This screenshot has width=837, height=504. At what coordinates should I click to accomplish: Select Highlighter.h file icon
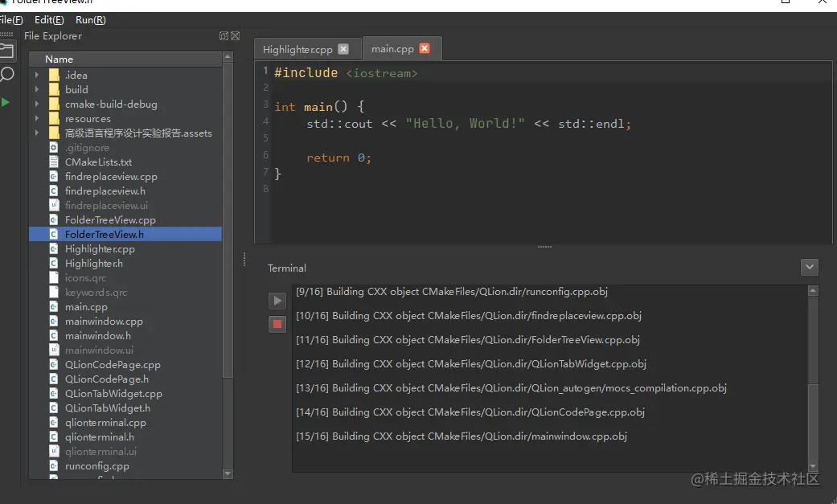click(x=53, y=263)
